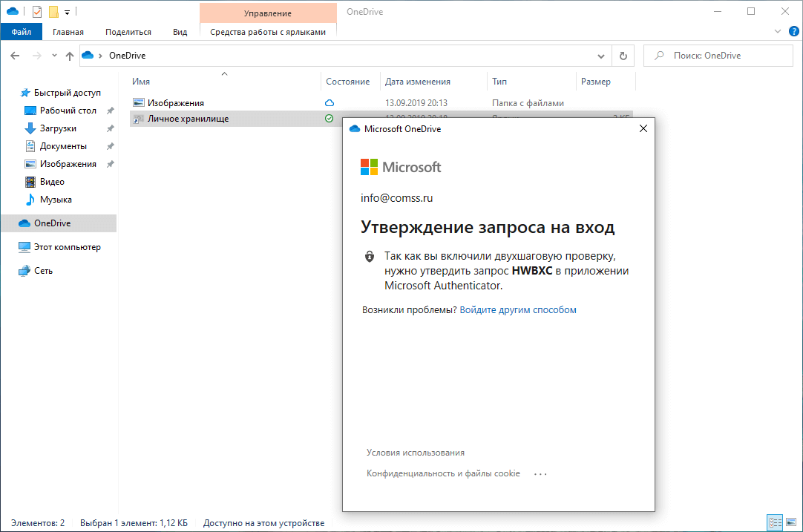Open the Quick Access Toolbar dropdown
Viewport: 803px width, 532px height.
click(x=66, y=11)
